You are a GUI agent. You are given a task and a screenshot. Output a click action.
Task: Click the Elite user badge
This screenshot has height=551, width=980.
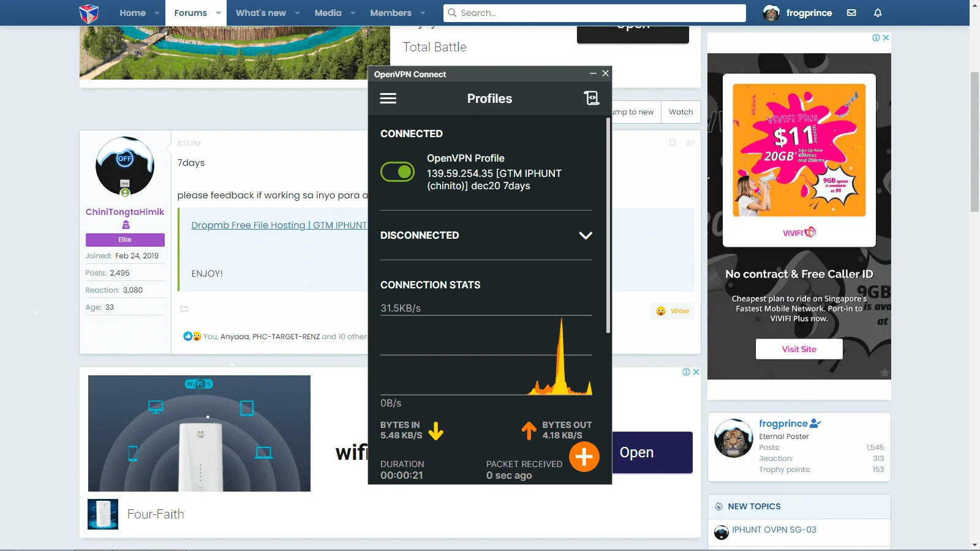tap(125, 240)
